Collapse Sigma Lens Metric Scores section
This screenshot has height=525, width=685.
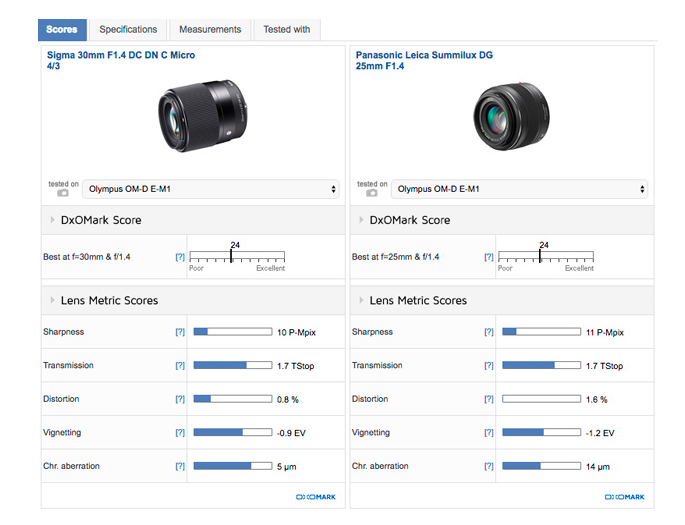pos(52,300)
